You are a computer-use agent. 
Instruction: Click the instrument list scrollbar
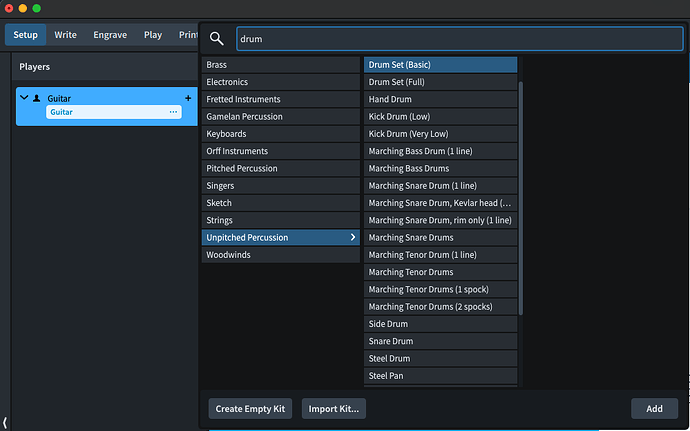pos(521,200)
